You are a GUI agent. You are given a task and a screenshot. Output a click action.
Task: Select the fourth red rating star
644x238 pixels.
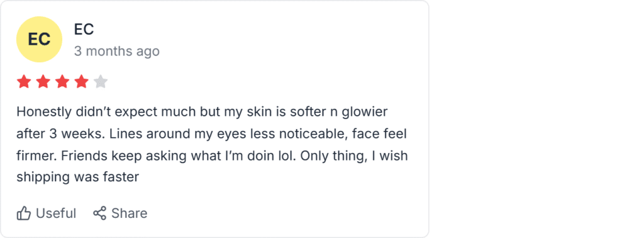click(81, 82)
